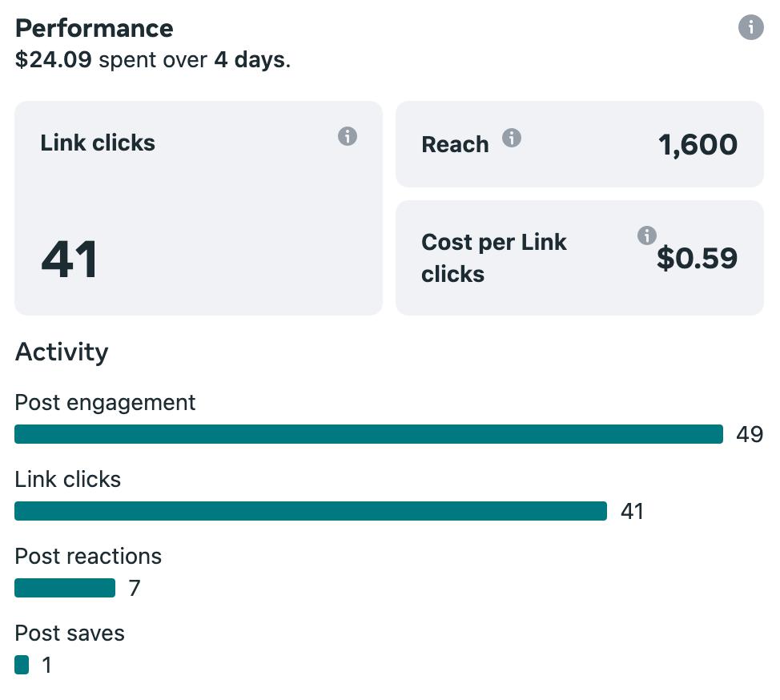This screenshot has height=700, width=780.
Task: Click the Performance heading
Action: pos(94,29)
